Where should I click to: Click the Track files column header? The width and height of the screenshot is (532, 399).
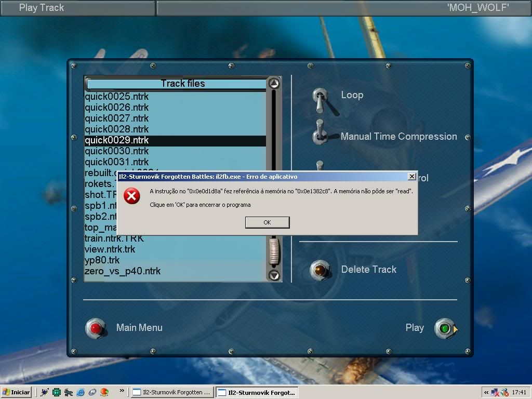pyautogui.click(x=177, y=84)
